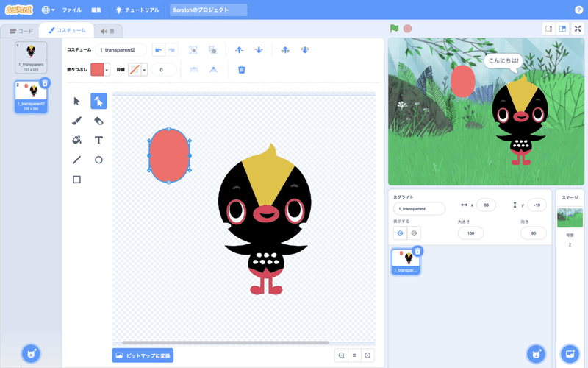588x368 pixels.
Task: Click the sprite name field
Action: coord(419,208)
